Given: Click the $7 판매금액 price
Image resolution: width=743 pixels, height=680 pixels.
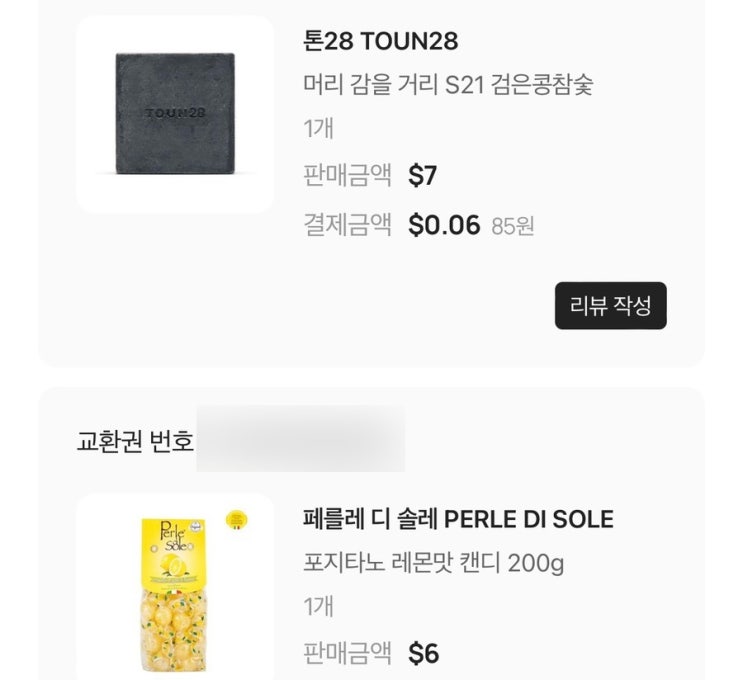Looking at the screenshot, I should pyautogui.click(x=422, y=175).
